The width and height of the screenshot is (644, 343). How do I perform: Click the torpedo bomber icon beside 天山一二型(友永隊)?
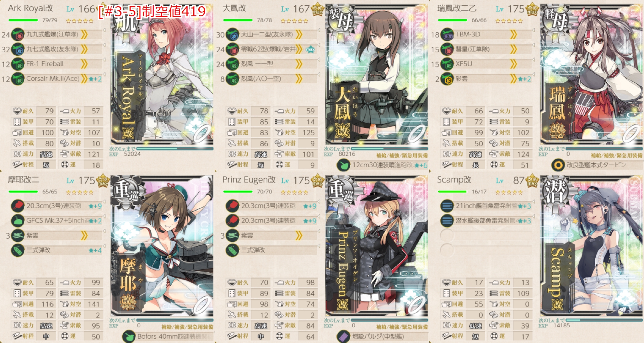[x=233, y=35]
